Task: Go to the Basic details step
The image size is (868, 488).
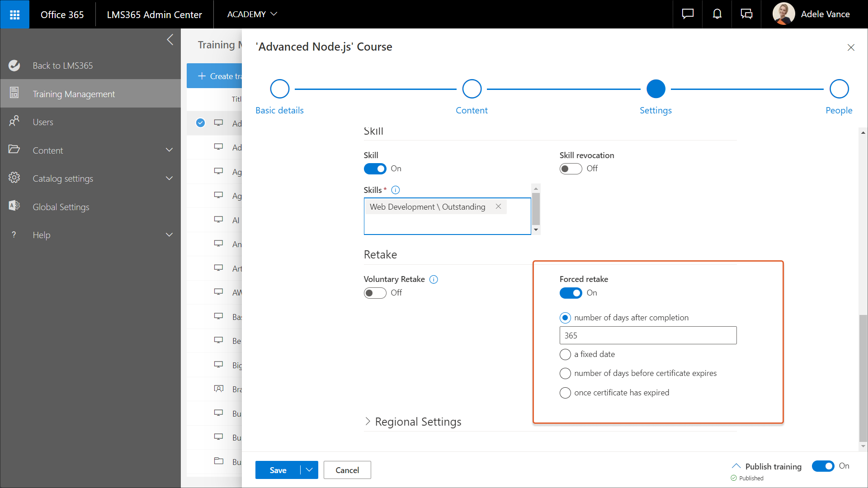Action: click(279, 89)
